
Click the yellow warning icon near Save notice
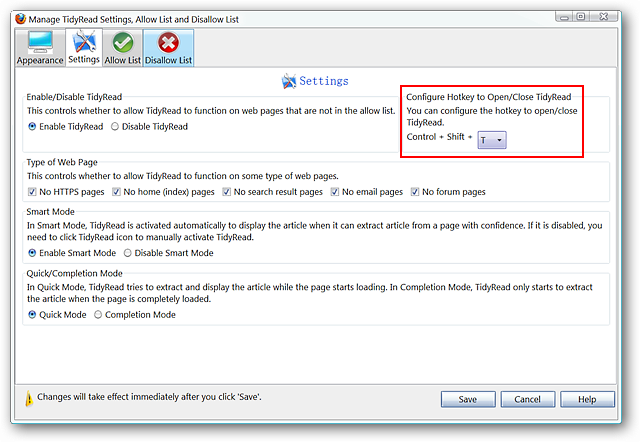(x=29, y=398)
